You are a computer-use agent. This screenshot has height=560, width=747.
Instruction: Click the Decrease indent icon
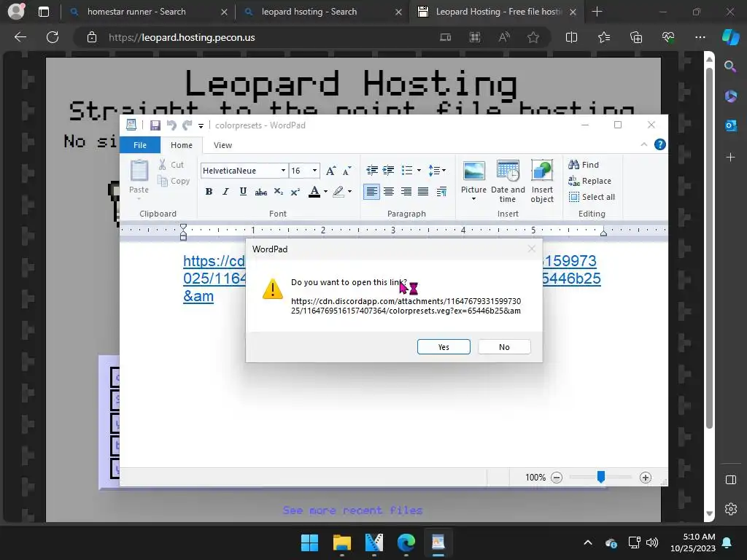(x=372, y=170)
